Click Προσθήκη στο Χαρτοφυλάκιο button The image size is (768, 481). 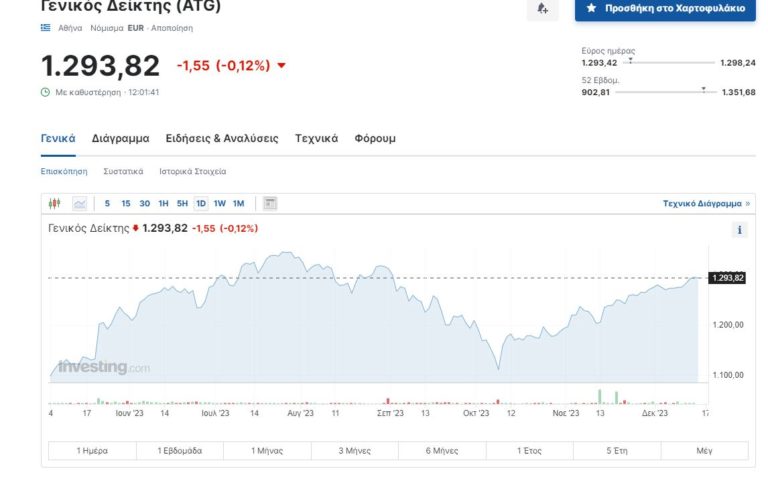click(665, 8)
